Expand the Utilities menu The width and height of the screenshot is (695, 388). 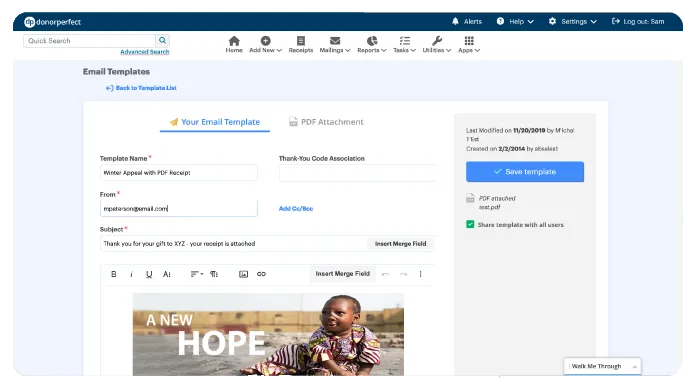pyautogui.click(x=437, y=45)
